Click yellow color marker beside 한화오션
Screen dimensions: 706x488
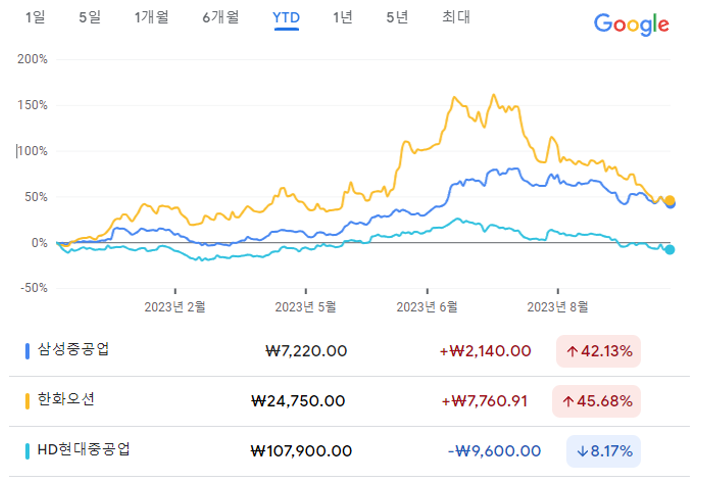[27, 400]
